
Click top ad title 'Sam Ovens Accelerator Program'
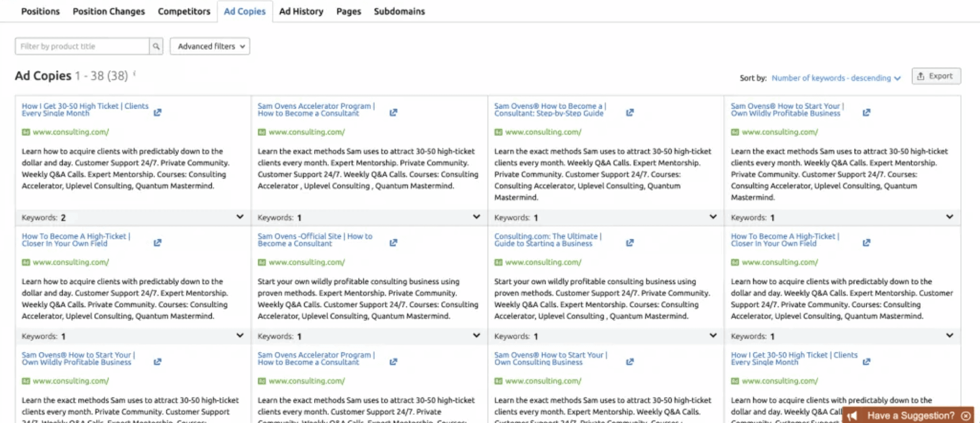tap(316, 109)
